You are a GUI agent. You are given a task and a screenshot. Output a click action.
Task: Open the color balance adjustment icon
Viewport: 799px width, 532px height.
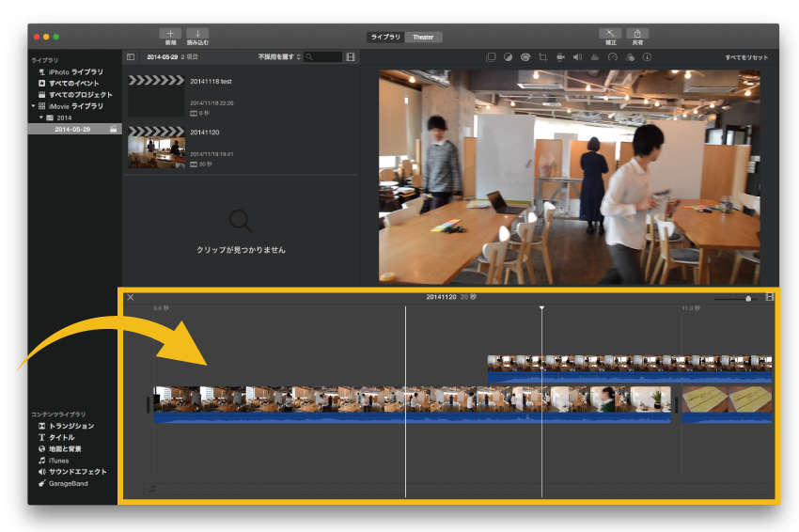point(508,57)
